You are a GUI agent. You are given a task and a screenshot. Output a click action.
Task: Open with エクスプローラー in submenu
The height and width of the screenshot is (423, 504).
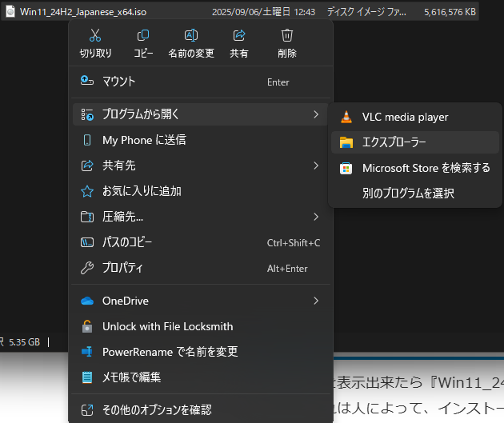[x=415, y=142]
